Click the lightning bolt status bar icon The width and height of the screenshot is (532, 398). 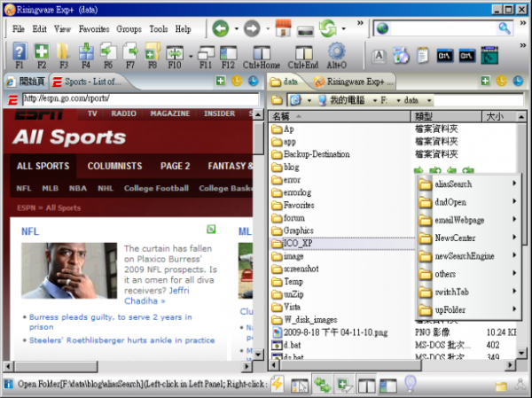point(278,384)
